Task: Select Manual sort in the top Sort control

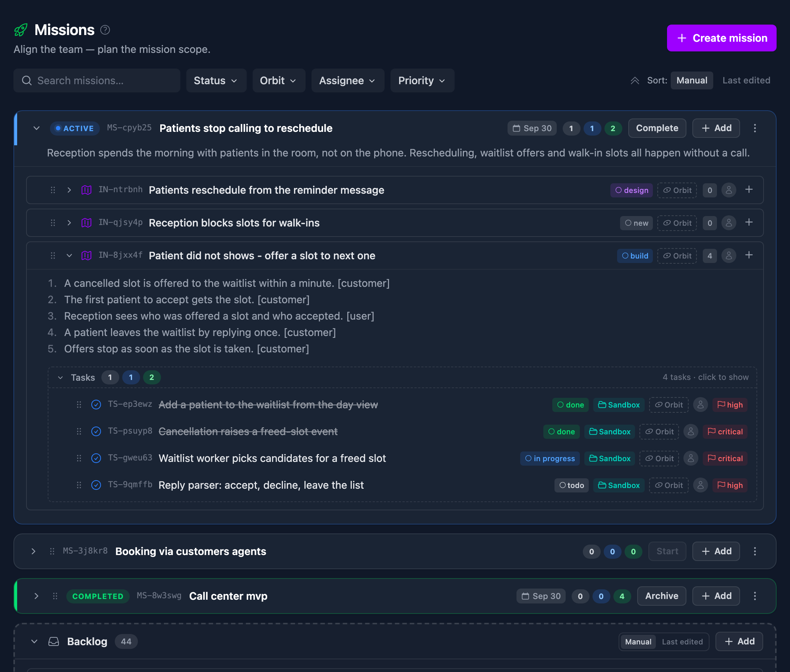Action: (692, 80)
